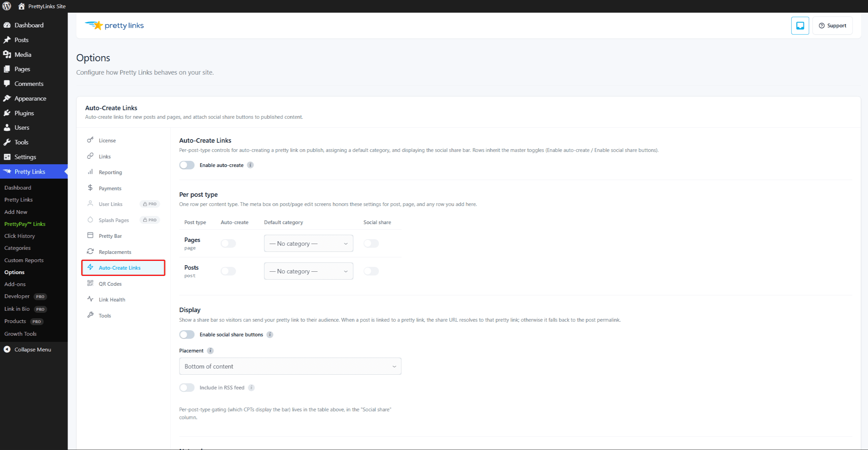Click the Posts pin icon

coord(7,40)
